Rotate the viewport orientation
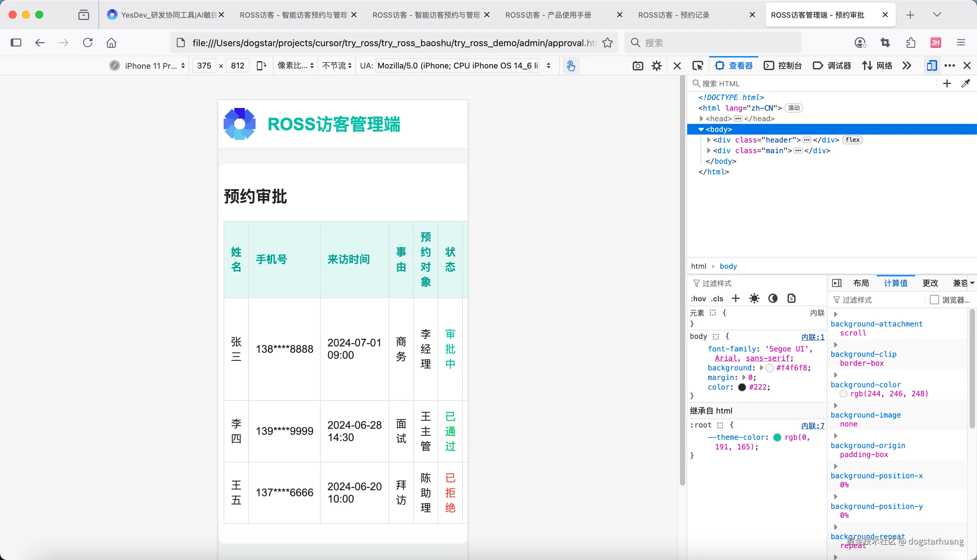 (x=261, y=66)
